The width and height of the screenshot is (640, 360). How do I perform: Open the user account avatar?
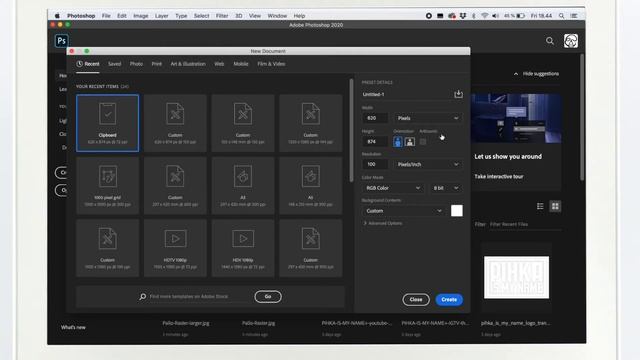571,41
